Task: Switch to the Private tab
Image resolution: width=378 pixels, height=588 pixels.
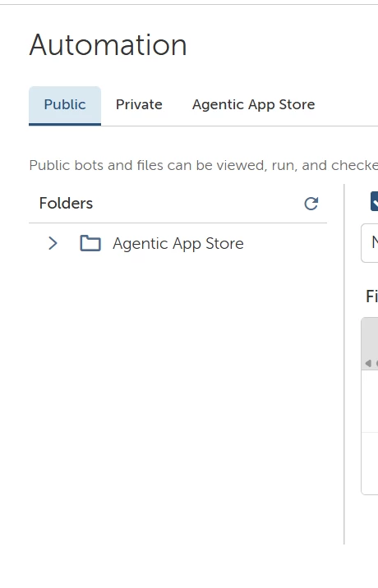Action: pos(139,104)
